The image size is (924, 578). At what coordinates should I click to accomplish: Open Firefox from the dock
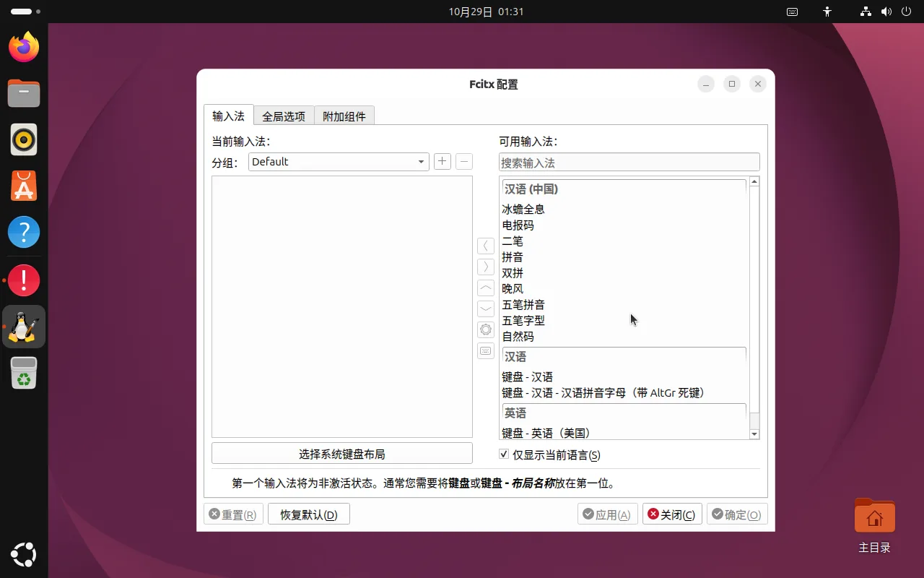pos(24,47)
